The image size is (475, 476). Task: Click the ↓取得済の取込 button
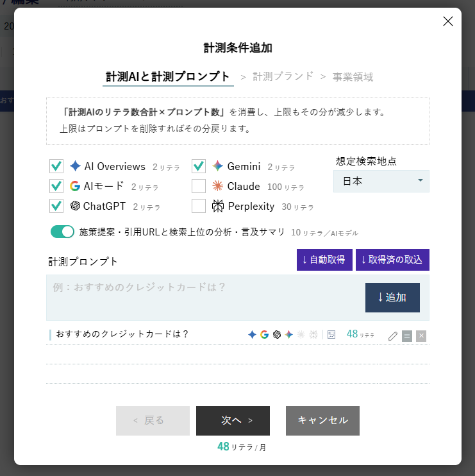click(392, 260)
